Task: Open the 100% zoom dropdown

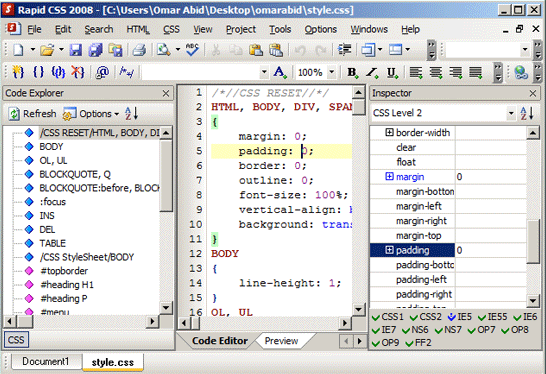Action: tap(332, 72)
